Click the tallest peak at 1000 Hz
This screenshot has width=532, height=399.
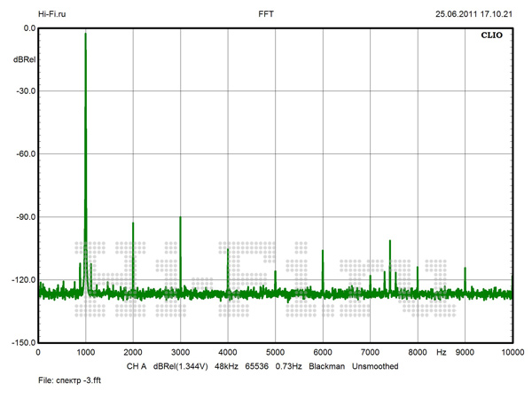click(x=85, y=35)
